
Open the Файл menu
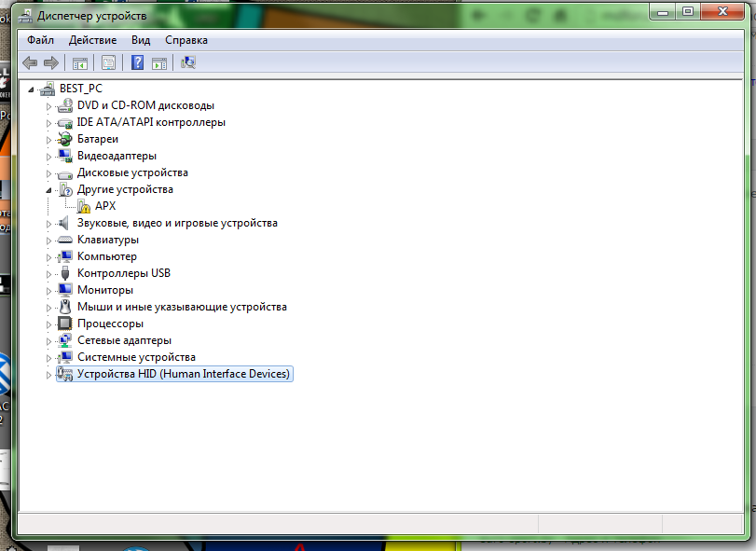[x=40, y=40]
